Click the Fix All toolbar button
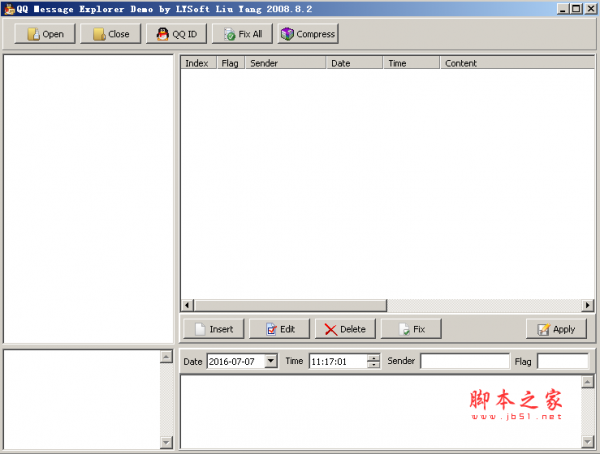The image size is (600, 454). 242,34
